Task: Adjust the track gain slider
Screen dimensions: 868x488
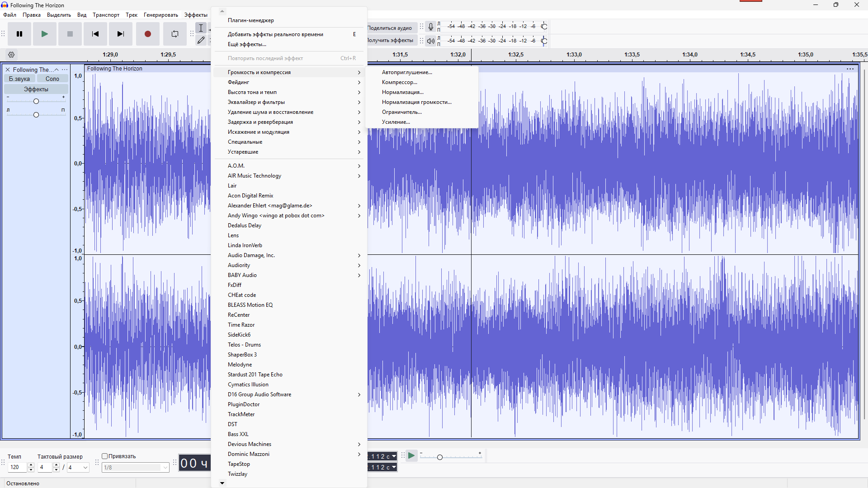Action: pyautogui.click(x=36, y=101)
